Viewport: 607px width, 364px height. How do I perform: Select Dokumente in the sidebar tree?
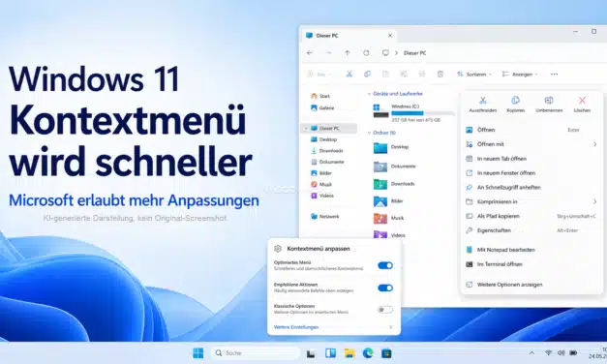pos(327,162)
